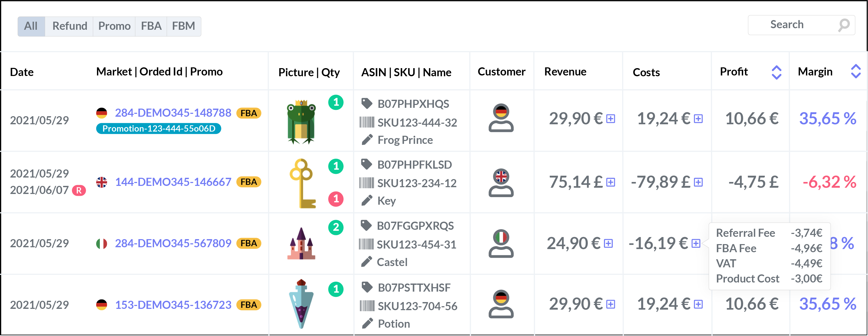The width and height of the screenshot is (868, 336).
Task: Click the Potion name edit pencil icon
Action: 367,323
